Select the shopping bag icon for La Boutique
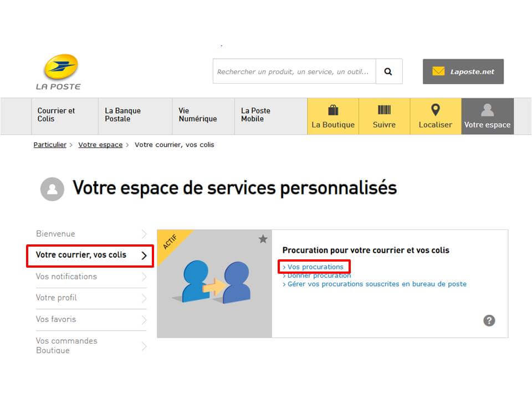This screenshot has width=532, height=399. click(333, 110)
